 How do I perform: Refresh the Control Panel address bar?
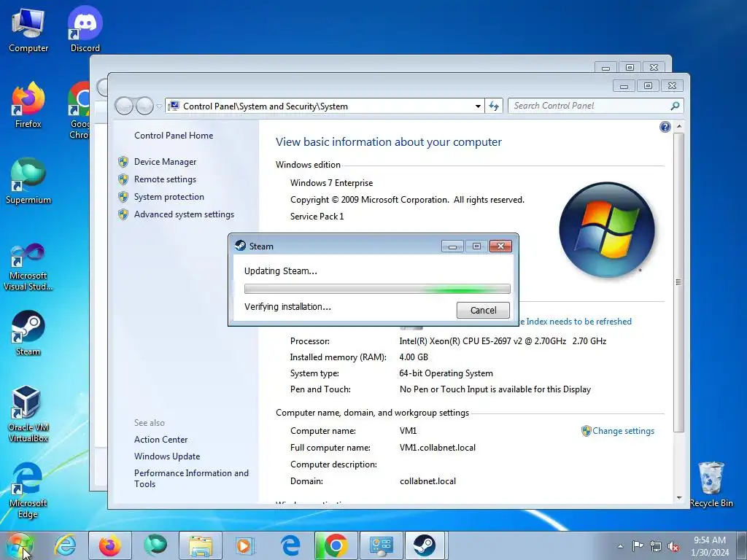(494, 106)
